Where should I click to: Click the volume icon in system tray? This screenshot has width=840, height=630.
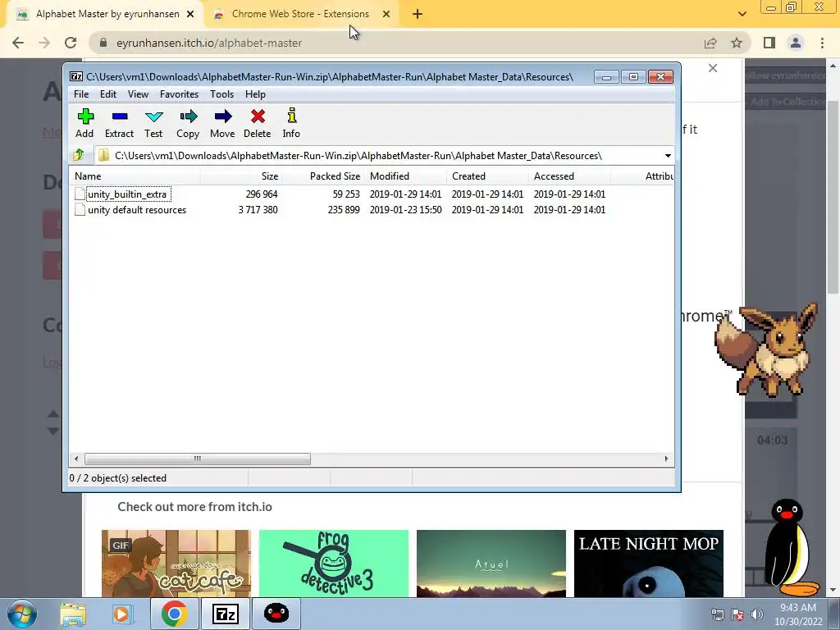[x=757, y=614]
